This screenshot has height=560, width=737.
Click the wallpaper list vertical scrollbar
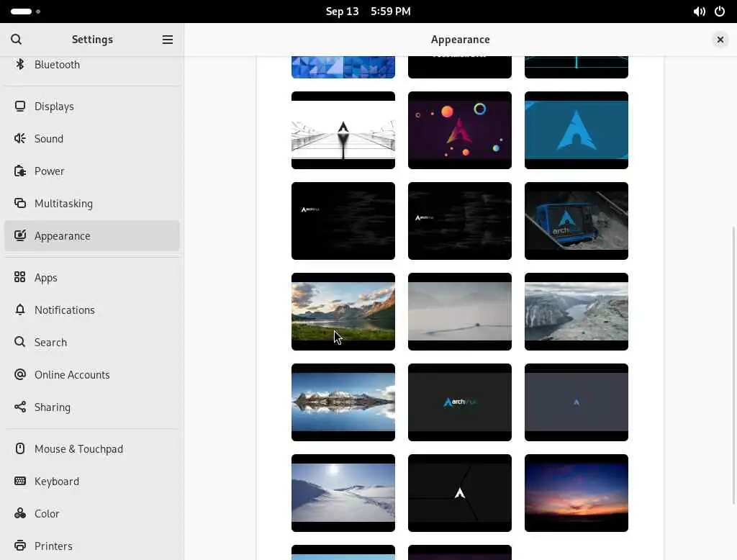733,365
